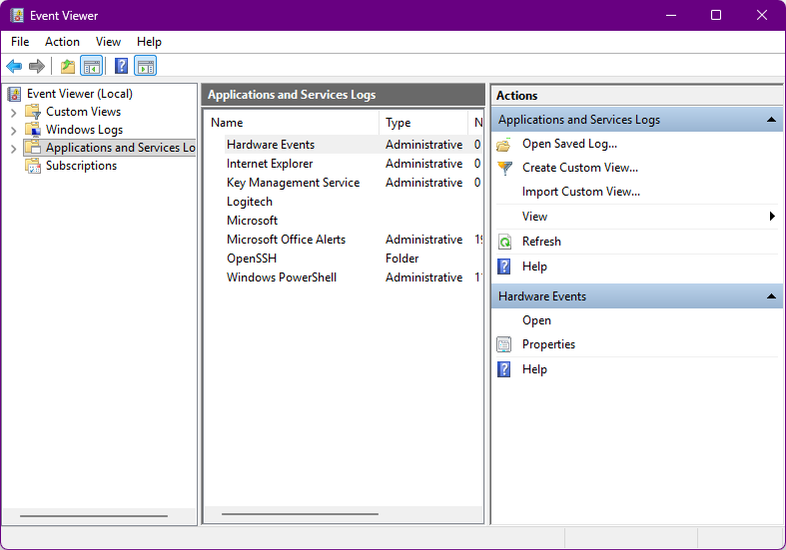Expand the Windows Logs tree node
The width and height of the screenshot is (786, 550).
pos(13,130)
